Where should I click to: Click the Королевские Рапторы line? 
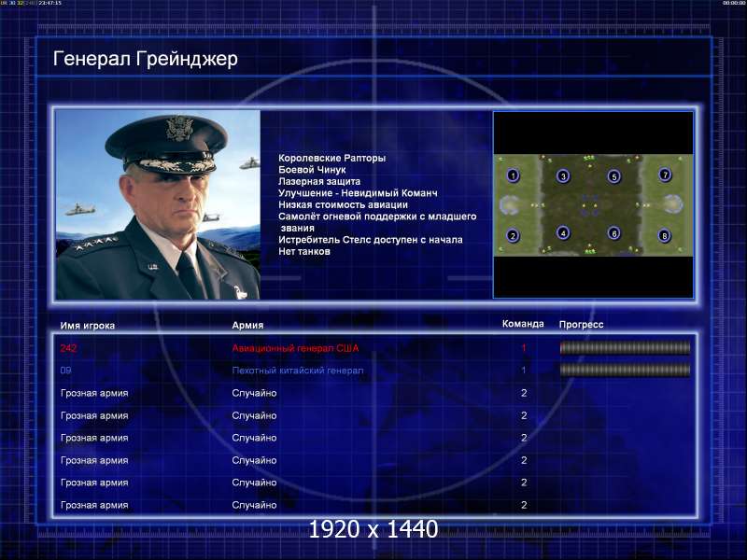pyautogui.click(x=332, y=158)
